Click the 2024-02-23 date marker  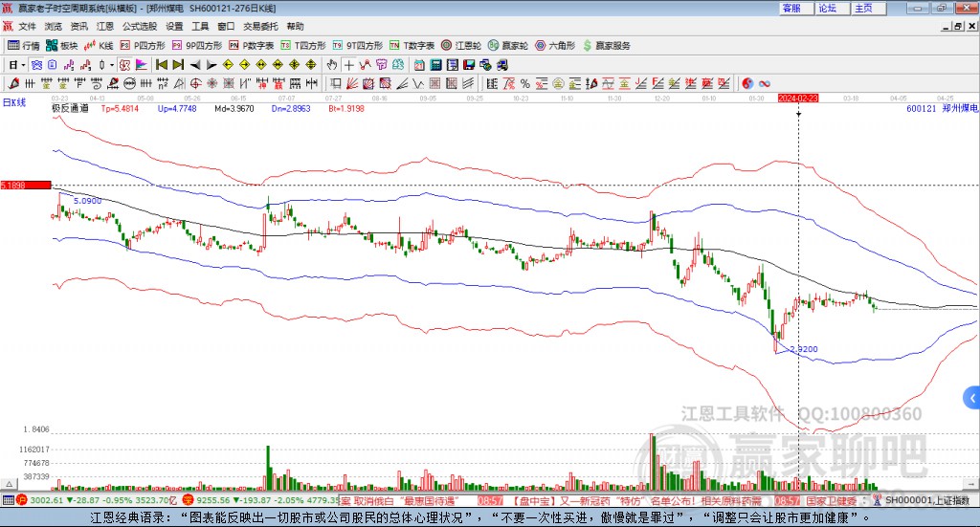tap(798, 98)
